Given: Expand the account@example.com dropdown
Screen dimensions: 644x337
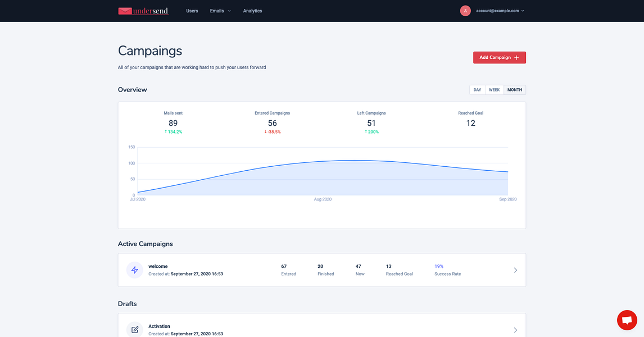Looking at the screenshot, I should (x=500, y=11).
